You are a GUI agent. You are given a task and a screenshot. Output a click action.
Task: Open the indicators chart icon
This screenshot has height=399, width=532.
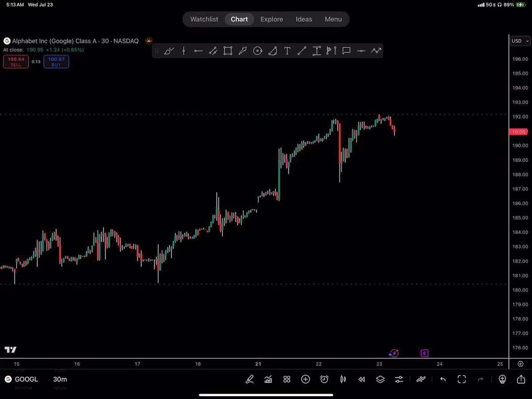coord(268,379)
